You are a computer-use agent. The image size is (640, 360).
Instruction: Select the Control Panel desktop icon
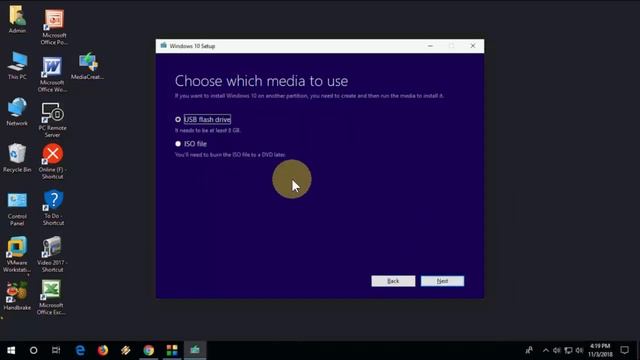pyautogui.click(x=17, y=209)
